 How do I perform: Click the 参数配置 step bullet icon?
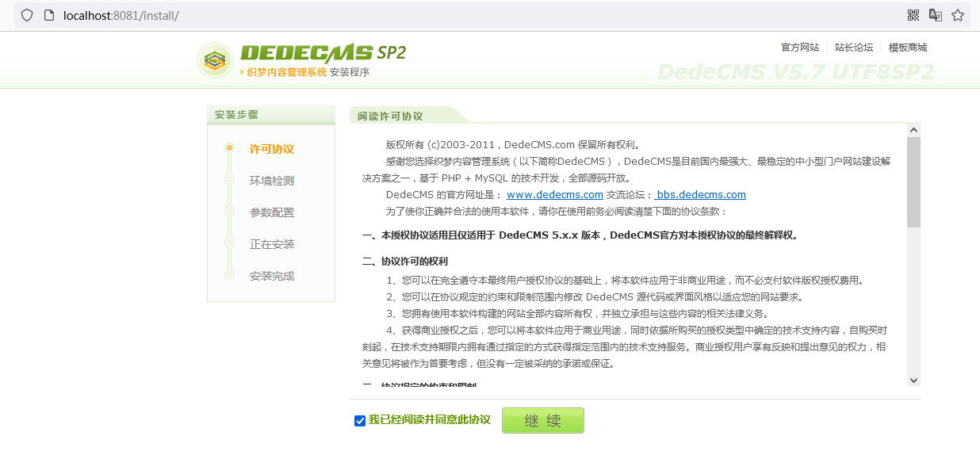pyautogui.click(x=230, y=212)
